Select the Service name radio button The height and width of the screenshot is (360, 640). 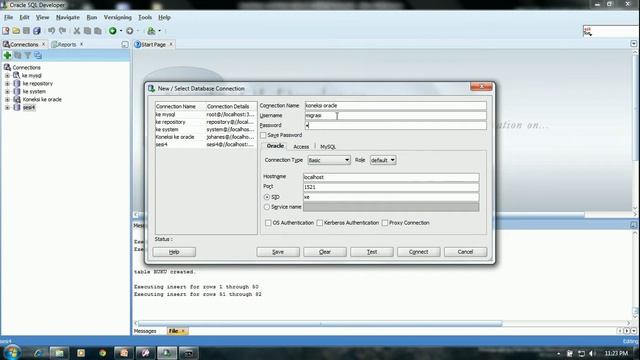267,207
